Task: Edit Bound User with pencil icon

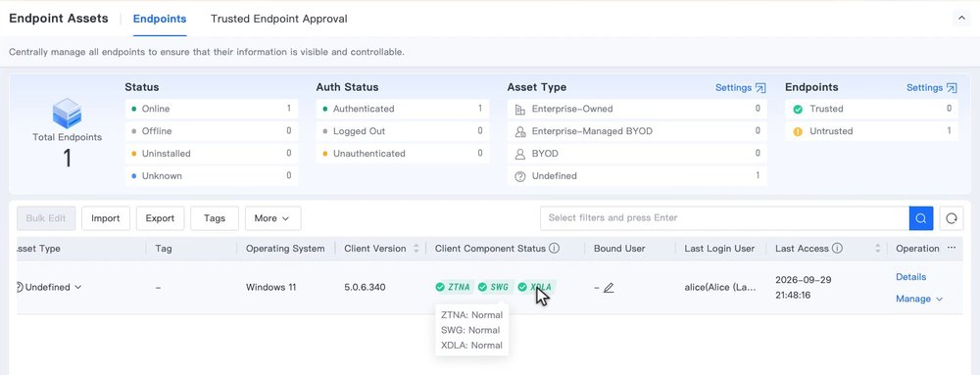Action: tap(609, 288)
